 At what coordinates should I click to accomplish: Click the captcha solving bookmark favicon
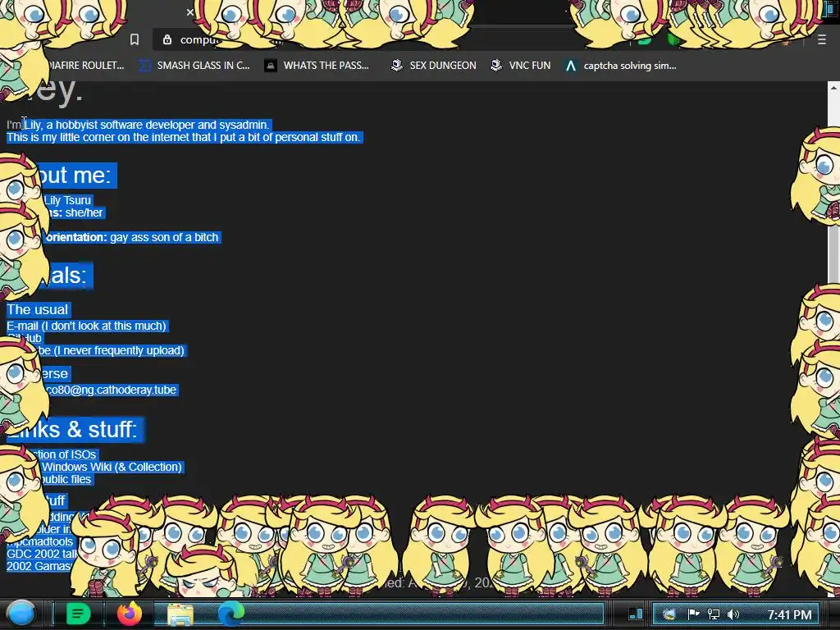click(571, 66)
